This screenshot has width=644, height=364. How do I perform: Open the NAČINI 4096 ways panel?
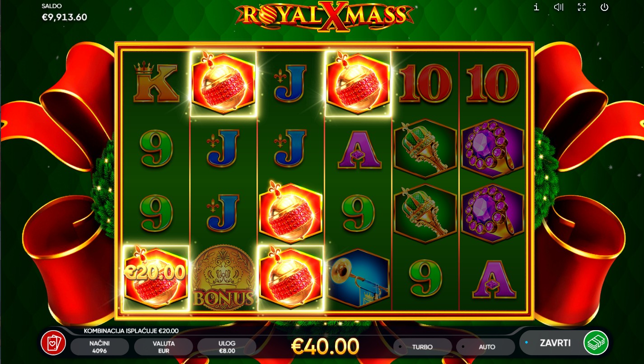point(99,346)
